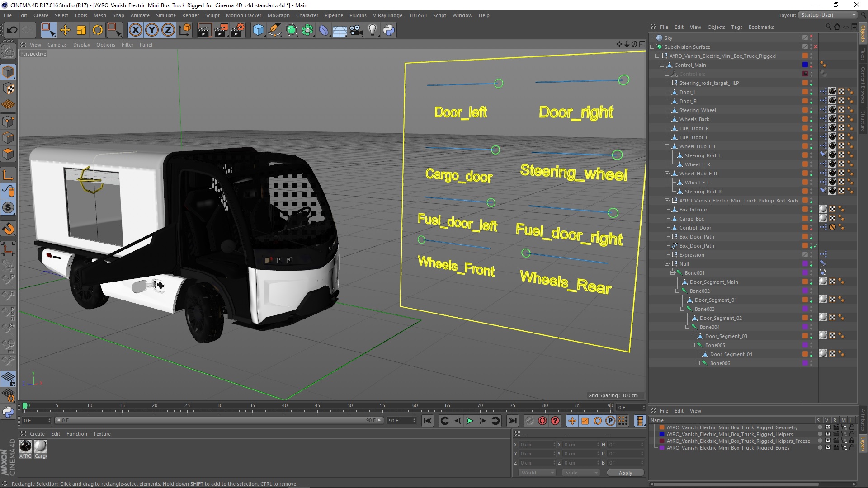This screenshot has height=488, width=868.
Task: Select the Scale tool
Action: (x=81, y=30)
